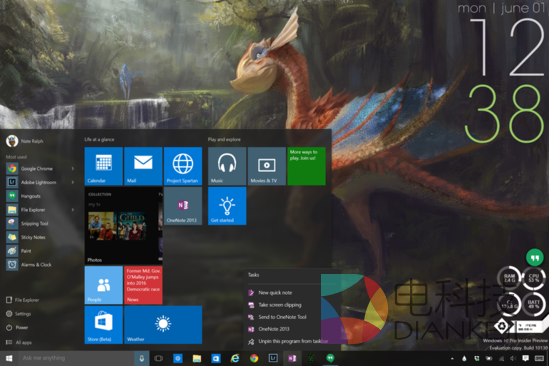This screenshot has height=366, width=549.
Task: Open the Mail tile
Action: click(143, 166)
